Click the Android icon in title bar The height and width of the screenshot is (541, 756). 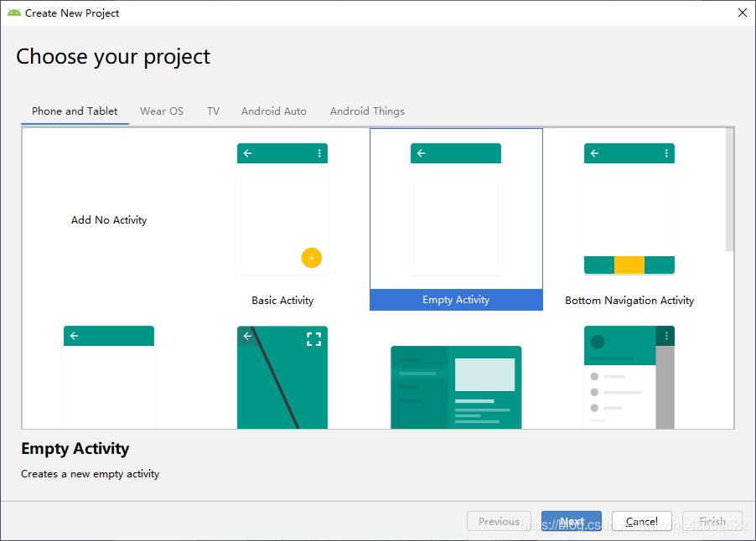click(x=14, y=13)
